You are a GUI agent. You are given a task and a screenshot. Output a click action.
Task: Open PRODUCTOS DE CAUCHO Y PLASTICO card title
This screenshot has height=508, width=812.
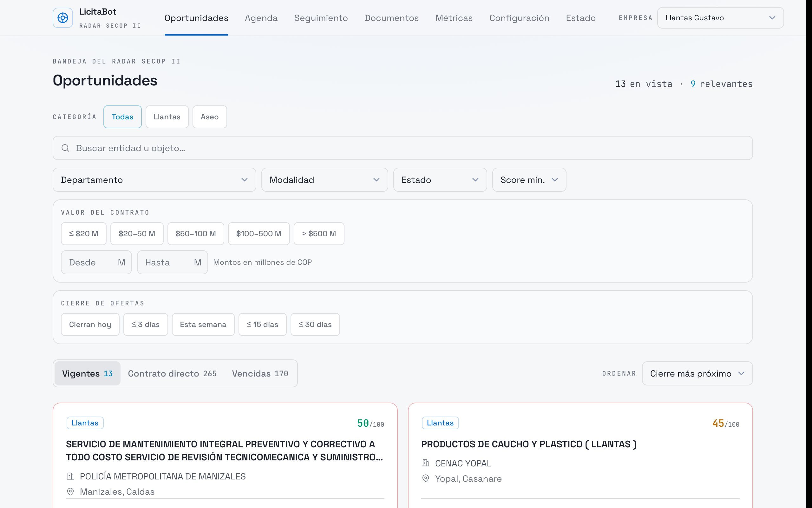(529, 444)
